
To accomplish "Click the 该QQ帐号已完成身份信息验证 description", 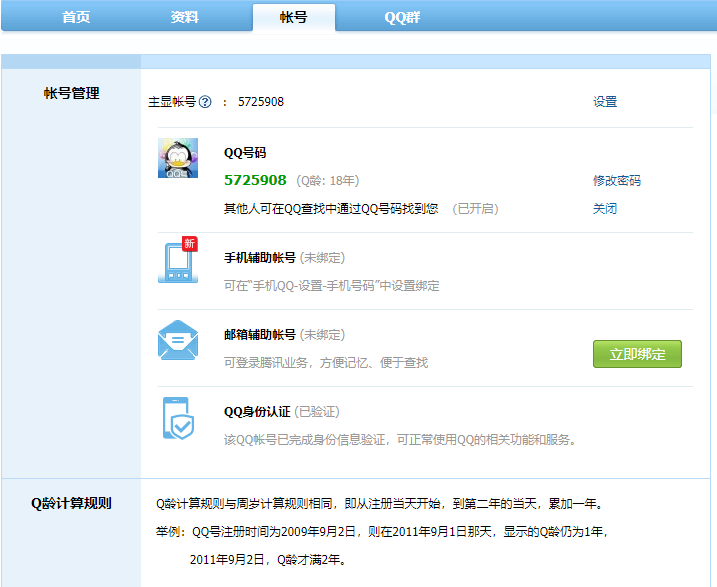I will tap(400, 440).
